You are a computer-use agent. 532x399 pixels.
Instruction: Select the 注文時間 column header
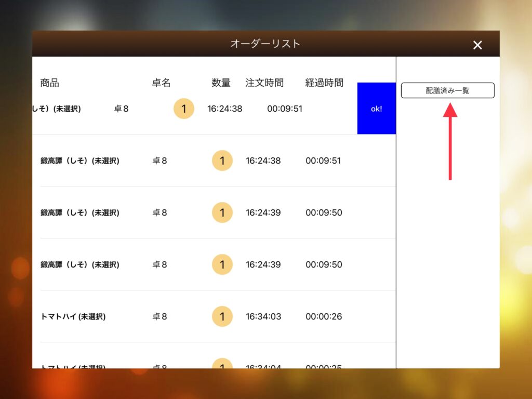pyautogui.click(x=264, y=83)
